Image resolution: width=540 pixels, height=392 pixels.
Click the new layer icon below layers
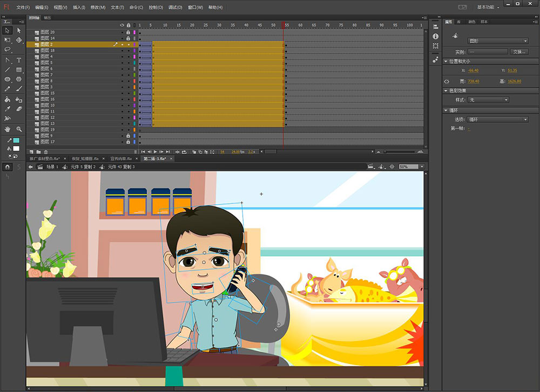tap(31, 152)
